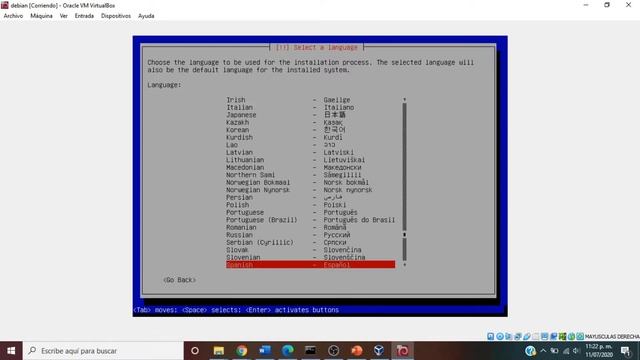This screenshot has width=640, height=360.
Task: Click the network signal tray icon
Action: pyautogui.click(x=566, y=351)
